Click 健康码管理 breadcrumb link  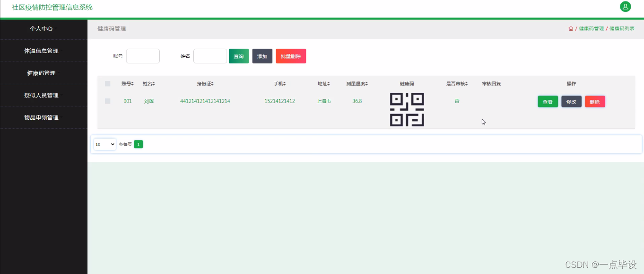pyautogui.click(x=591, y=29)
